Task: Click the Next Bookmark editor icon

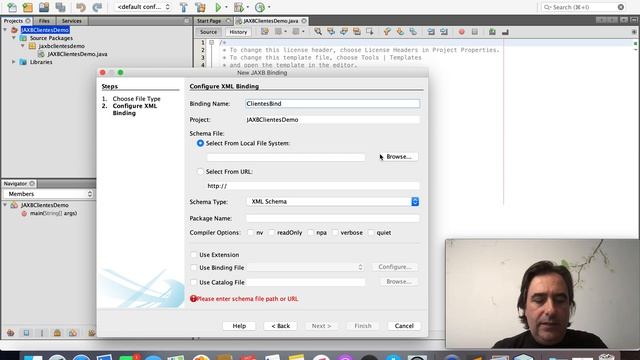Action: coord(400,31)
